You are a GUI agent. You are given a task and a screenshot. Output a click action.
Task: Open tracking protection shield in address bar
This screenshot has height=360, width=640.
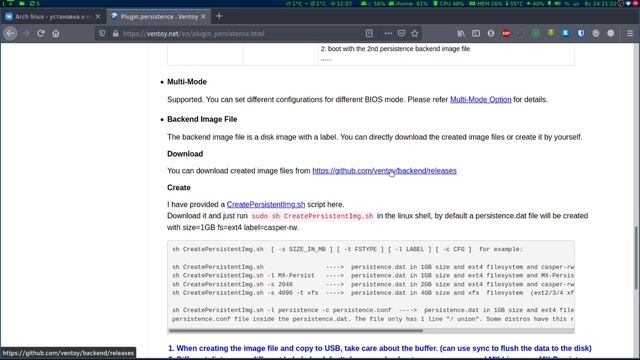pyautogui.click(x=102, y=33)
